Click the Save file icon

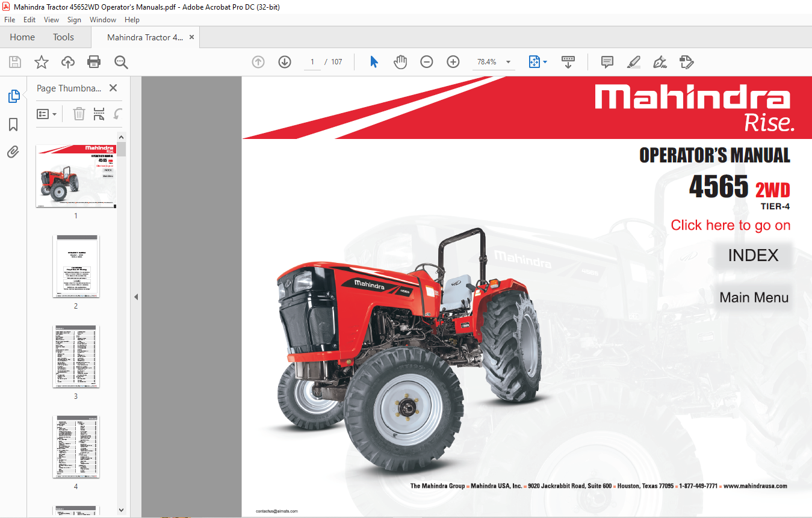coord(14,62)
